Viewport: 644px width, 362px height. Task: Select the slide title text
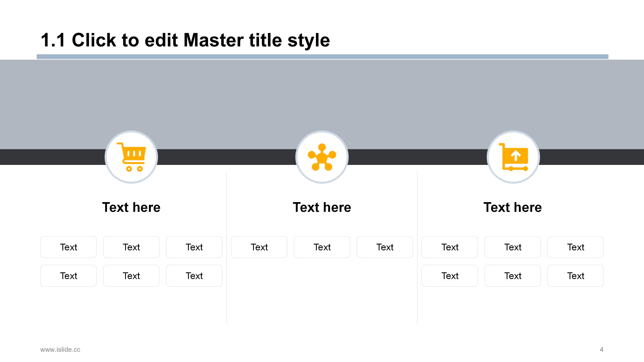[x=185, y=40]
